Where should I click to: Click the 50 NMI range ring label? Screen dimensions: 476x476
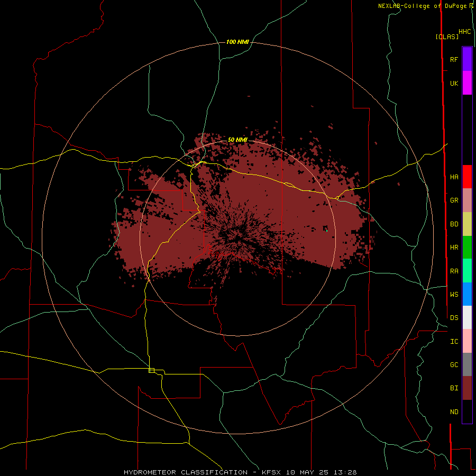pos(237,140)
